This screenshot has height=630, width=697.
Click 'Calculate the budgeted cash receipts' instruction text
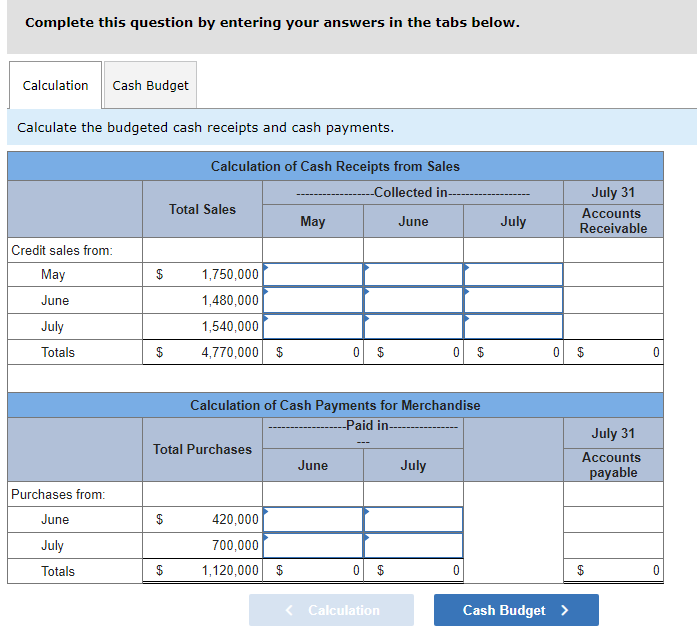pos(205,128)
